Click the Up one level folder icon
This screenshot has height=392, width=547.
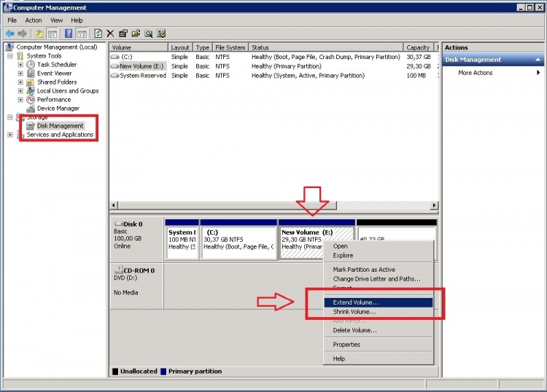point(39,34)
